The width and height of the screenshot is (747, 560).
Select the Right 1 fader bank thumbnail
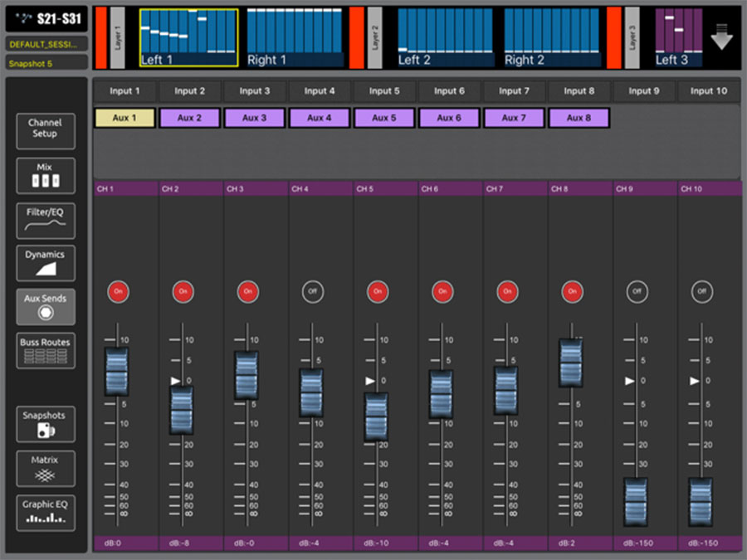[295, 37]
